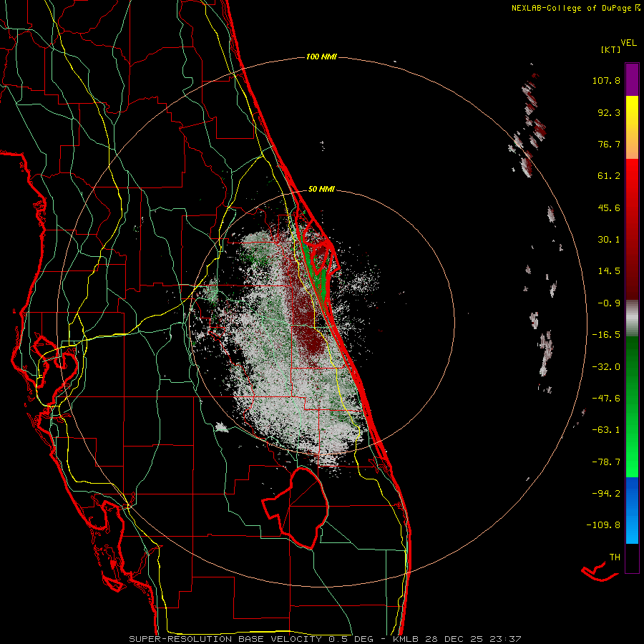Click the purple top segment of color bar
This screenshot has width=644, height=644.
click(632, 79)
